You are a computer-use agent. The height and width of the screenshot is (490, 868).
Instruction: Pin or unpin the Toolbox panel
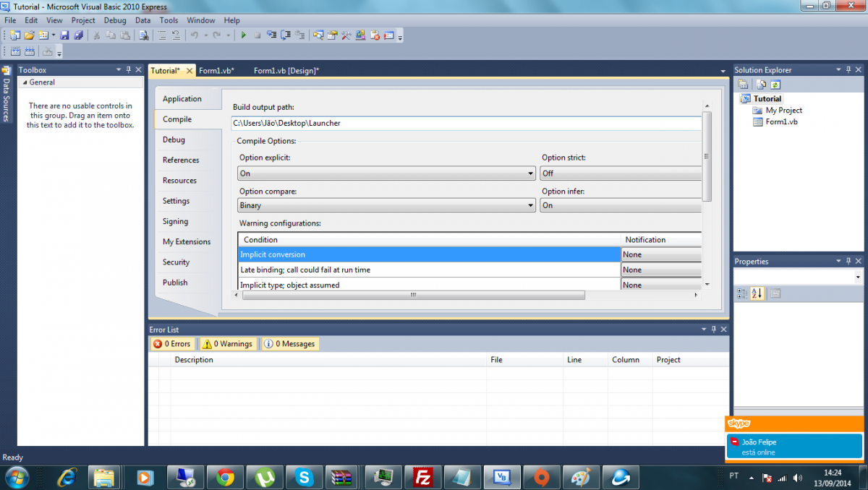point(129,70)
